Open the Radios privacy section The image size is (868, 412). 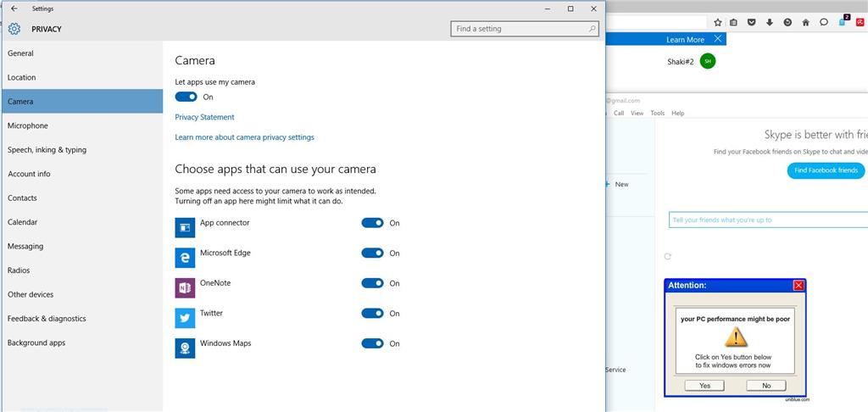[x=82, y=270]
